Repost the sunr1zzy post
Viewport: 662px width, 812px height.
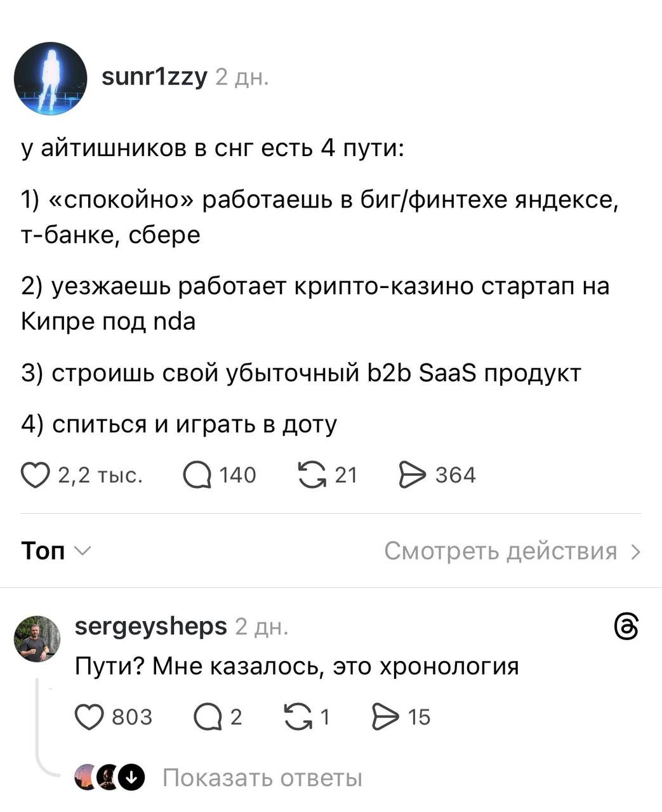click(x=310, y=475)
